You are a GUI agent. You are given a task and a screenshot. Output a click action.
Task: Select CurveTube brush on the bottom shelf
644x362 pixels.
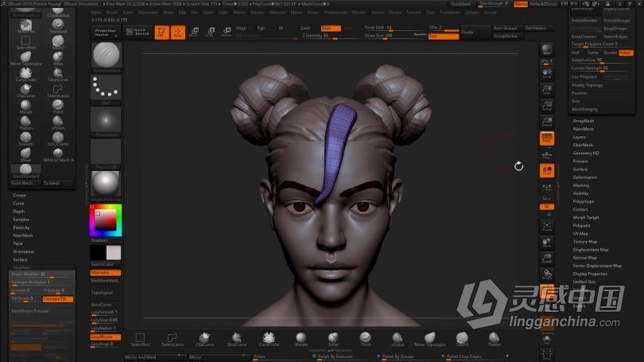269,340
